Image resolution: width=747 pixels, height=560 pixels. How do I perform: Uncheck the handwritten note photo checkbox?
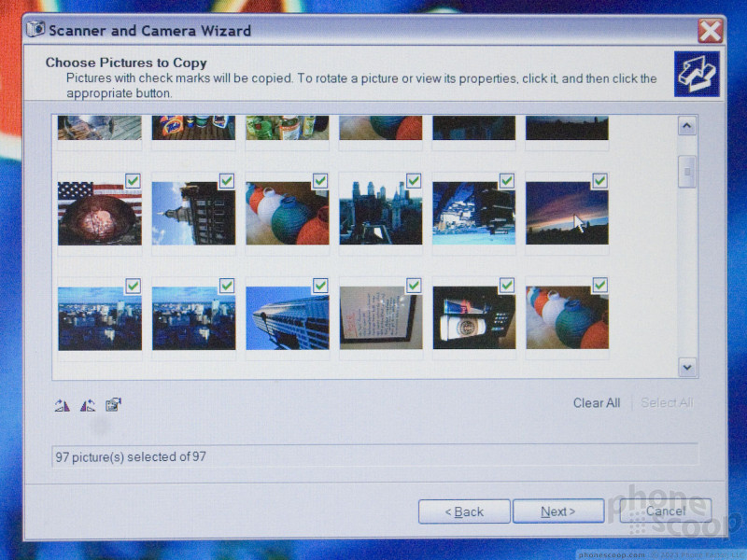(x=414, y=286)
